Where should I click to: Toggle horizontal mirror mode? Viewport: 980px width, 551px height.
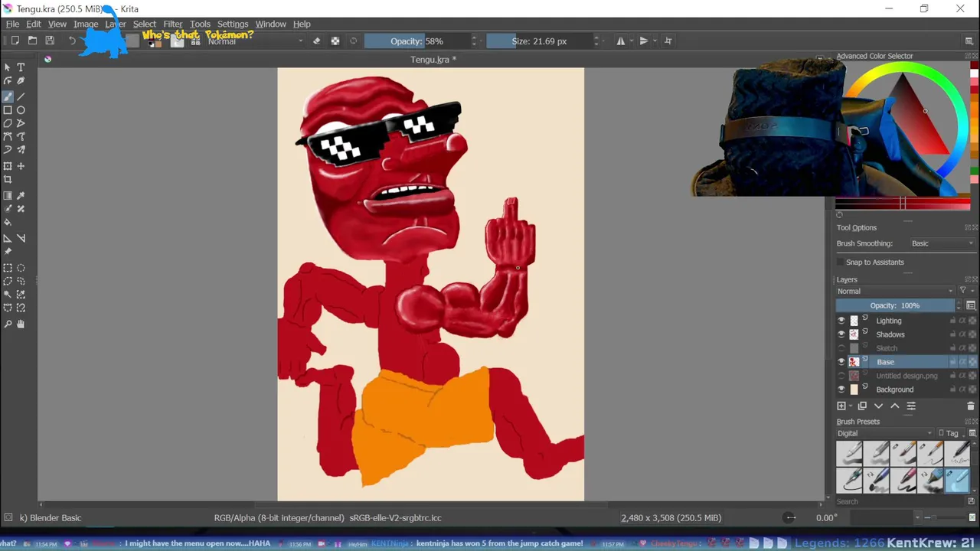621,41
